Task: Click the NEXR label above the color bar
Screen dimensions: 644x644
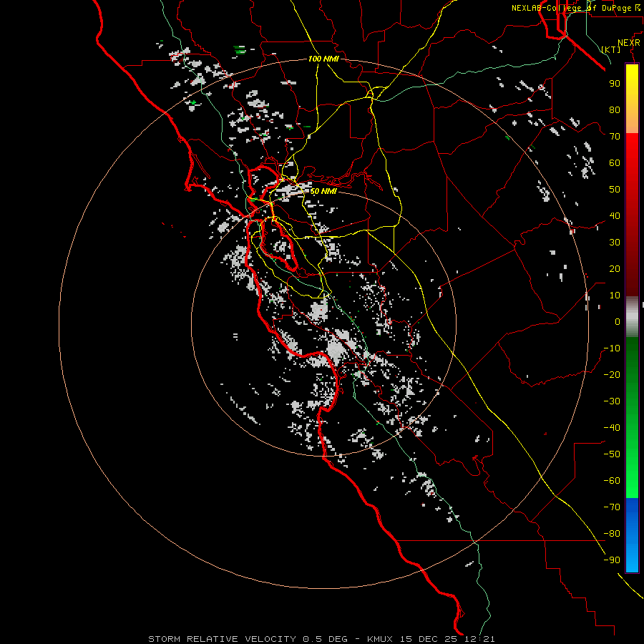Action: click(x=629, y=43)
